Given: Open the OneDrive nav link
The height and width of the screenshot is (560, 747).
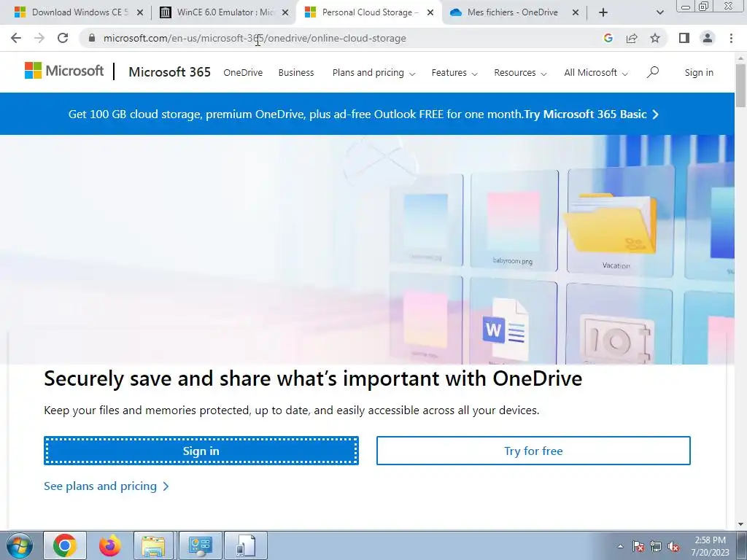Looking at the screenshot, I should [243, 73].
